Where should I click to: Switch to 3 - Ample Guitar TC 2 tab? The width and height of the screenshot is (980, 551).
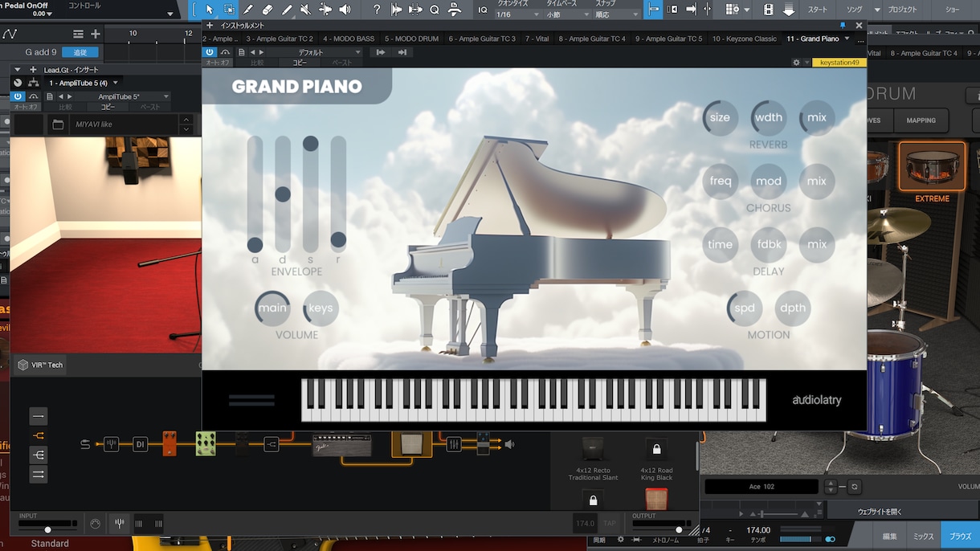[x=280, y=39]
